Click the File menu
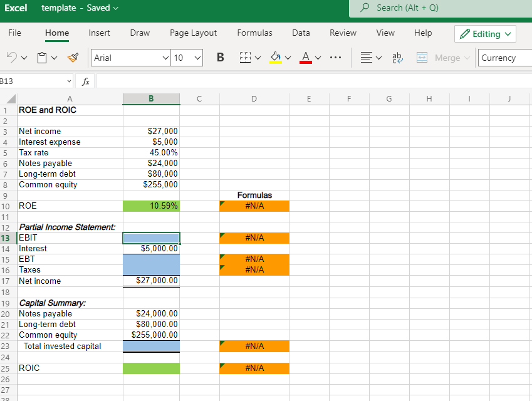This screenshot has height=401, width=532. click(x=14, y=33)
